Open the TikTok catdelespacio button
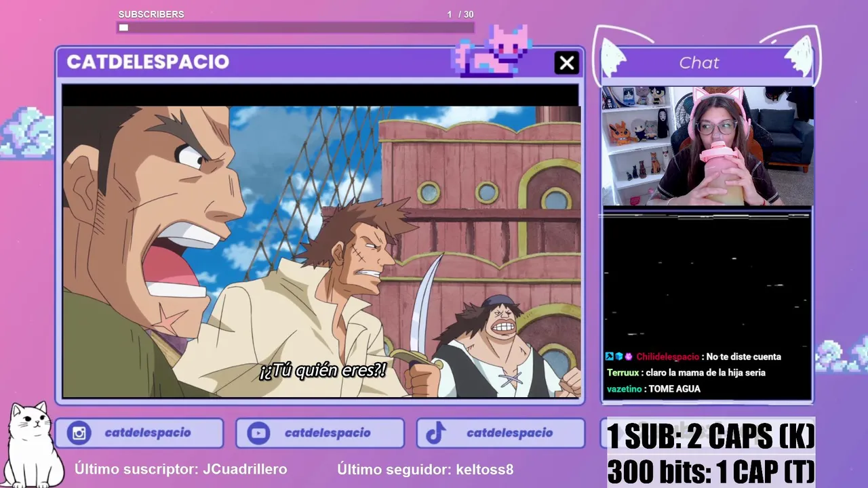Screen dimensions: 868x488 (500, 433)
